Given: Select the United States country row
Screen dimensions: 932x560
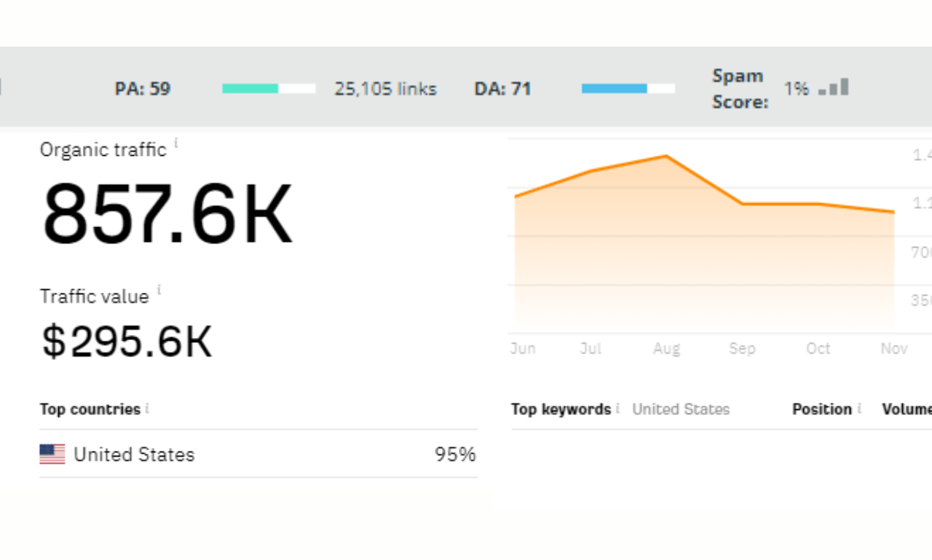Looking at the screenshot, I should (x=258, y=454).
